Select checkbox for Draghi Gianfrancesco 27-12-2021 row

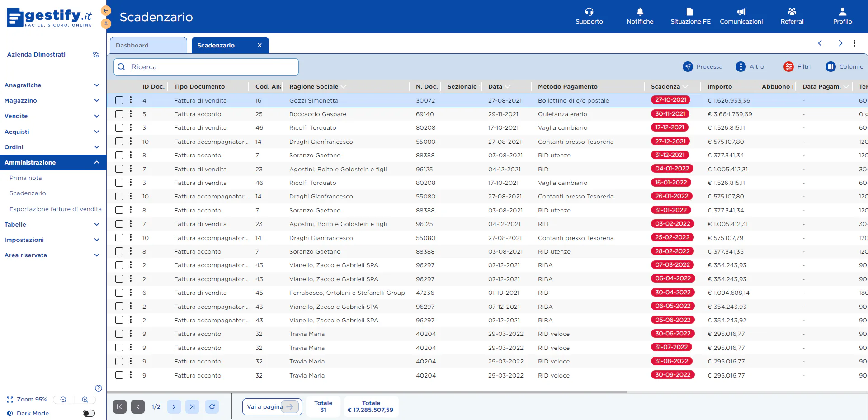(x=119, y=142)
